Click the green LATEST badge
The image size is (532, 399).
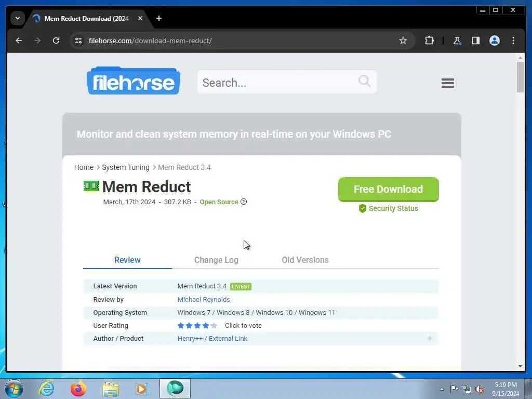click(241, 286)
